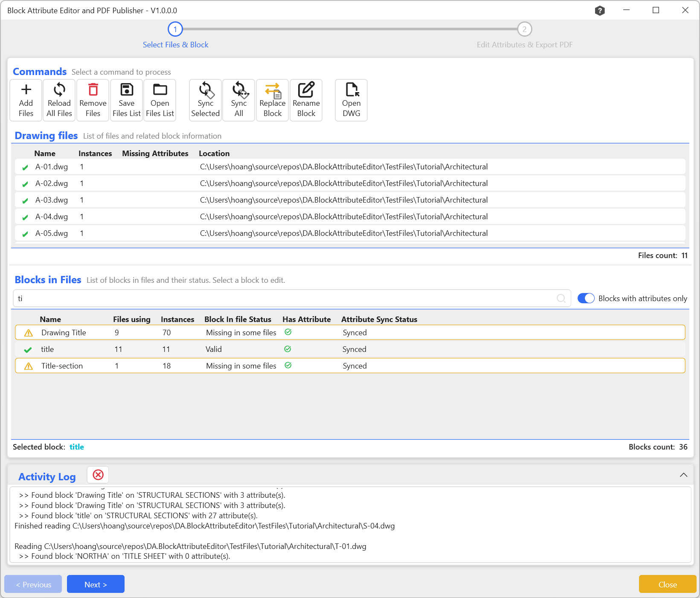The height and width of the screenshot is (598, 700).
Task: Click the warning icon beside Drawing Title
Action: [x=29, y=333]
